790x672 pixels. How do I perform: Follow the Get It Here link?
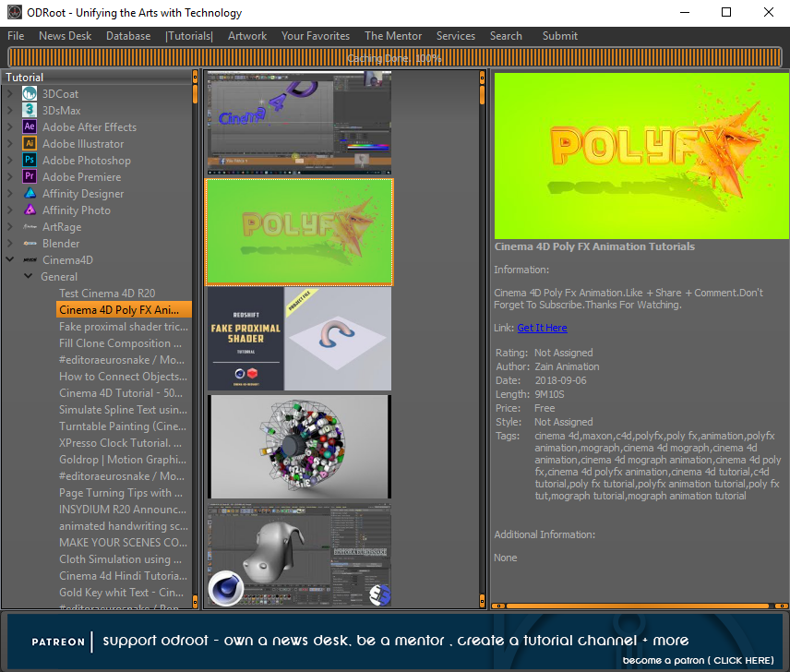[542, 328]
